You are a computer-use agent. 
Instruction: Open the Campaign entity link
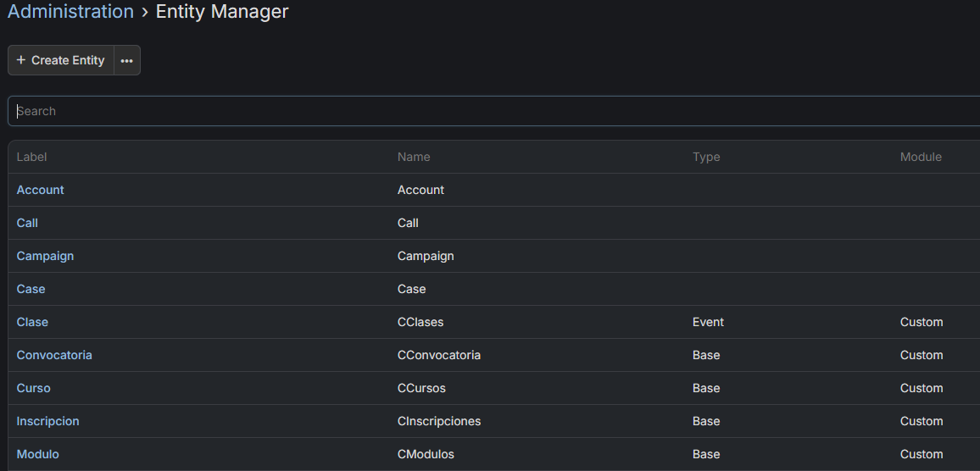[45, 256]
